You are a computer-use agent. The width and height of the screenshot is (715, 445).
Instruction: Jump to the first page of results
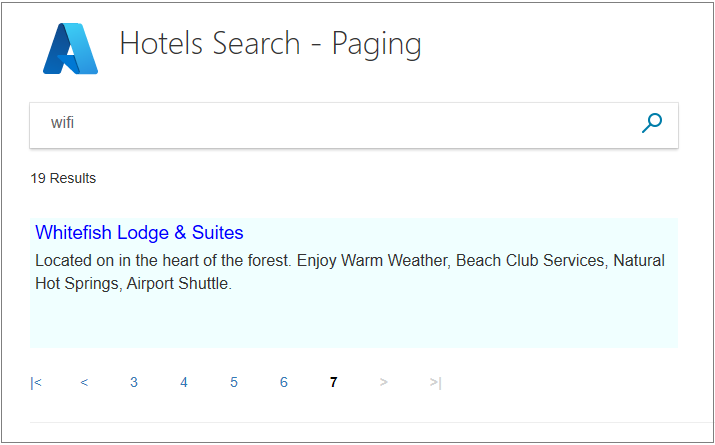tap(36, 382)
